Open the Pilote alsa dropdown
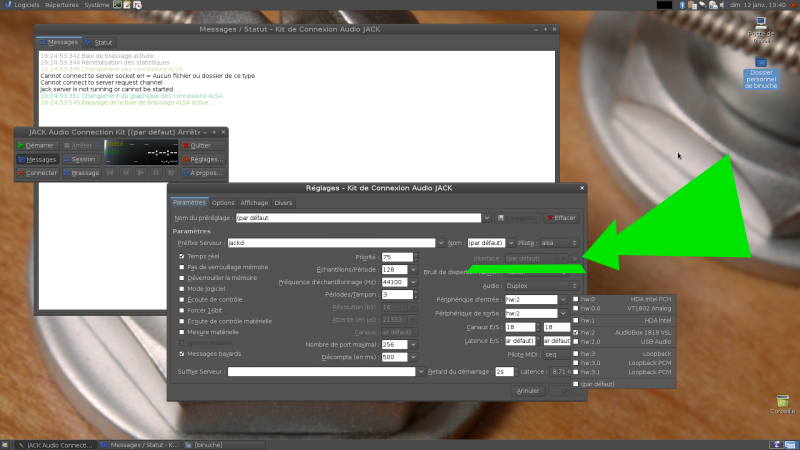Screen dimensions: 800x450 (x=559, y=243)
